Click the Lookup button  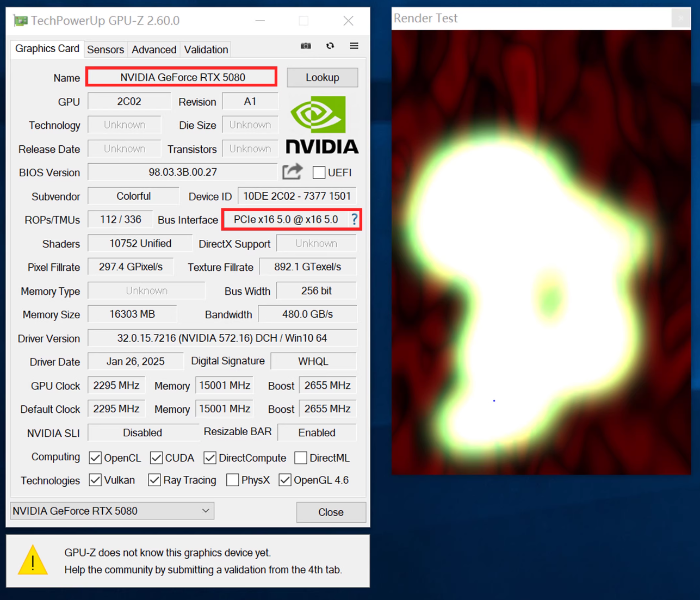tap(323, 77)
